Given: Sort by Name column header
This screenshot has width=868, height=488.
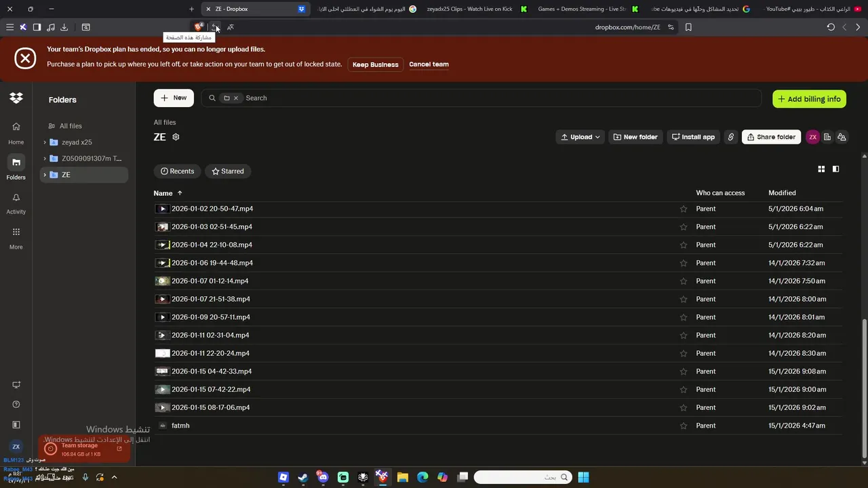Looking at the screenshot, I should point(167,193).
